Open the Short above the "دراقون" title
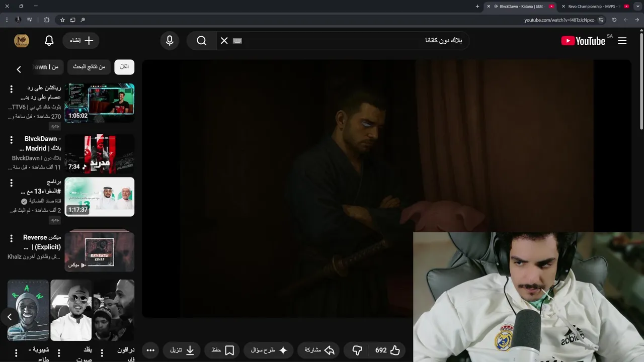Screen dimensions: 644x362 pos(114,310)
